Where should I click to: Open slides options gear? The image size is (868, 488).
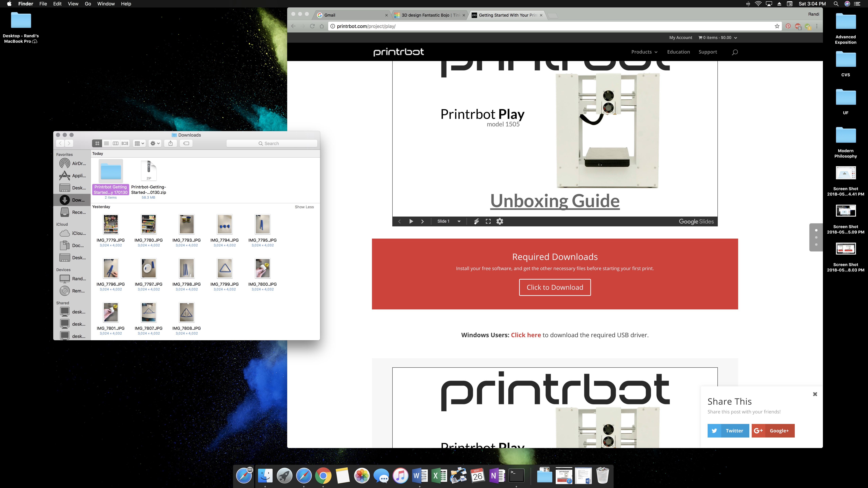pyautogui.click(x=500, y=221)
